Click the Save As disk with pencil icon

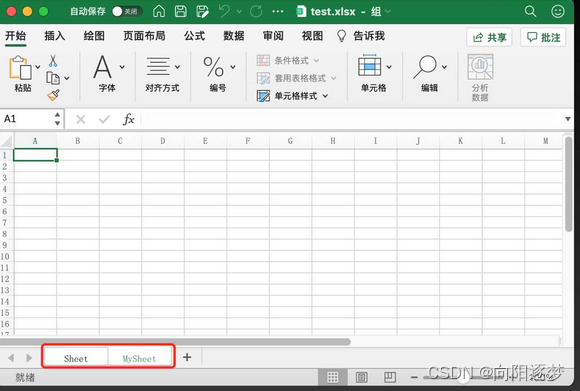pyautogui.click(x=202, y=11)
